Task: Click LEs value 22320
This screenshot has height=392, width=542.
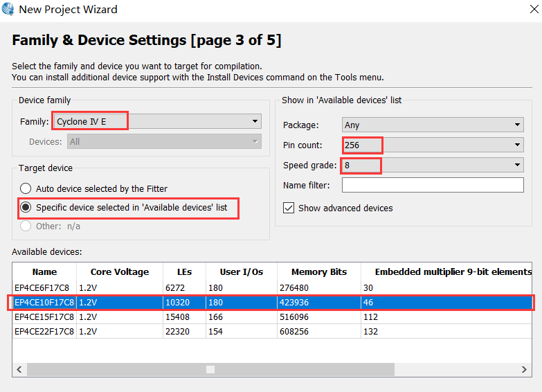Action: point(178,332)
